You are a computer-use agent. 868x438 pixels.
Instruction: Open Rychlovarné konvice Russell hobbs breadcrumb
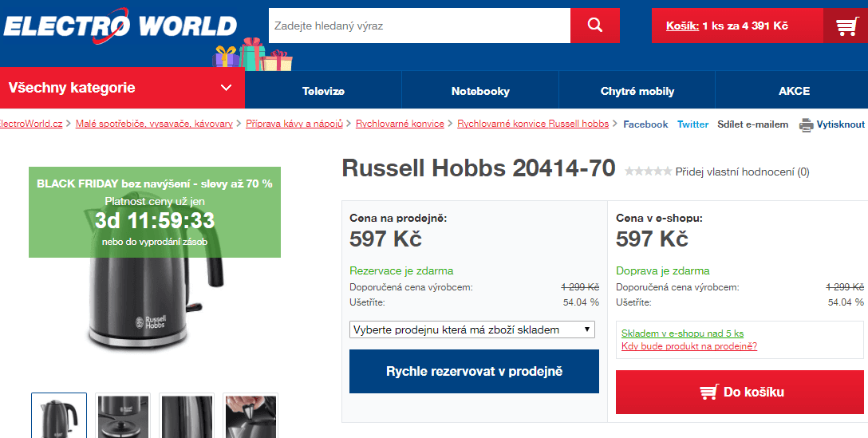point(533,124)
